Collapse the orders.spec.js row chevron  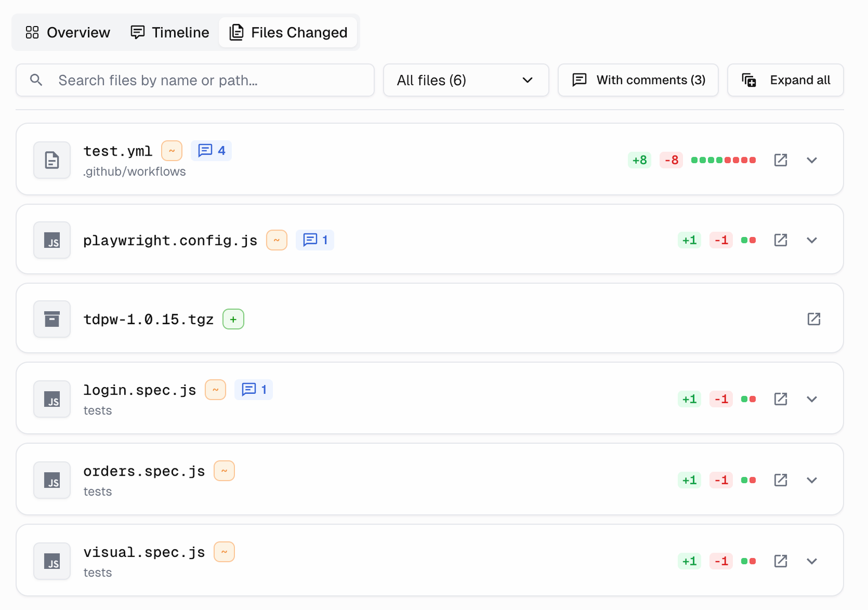point(812,480)
